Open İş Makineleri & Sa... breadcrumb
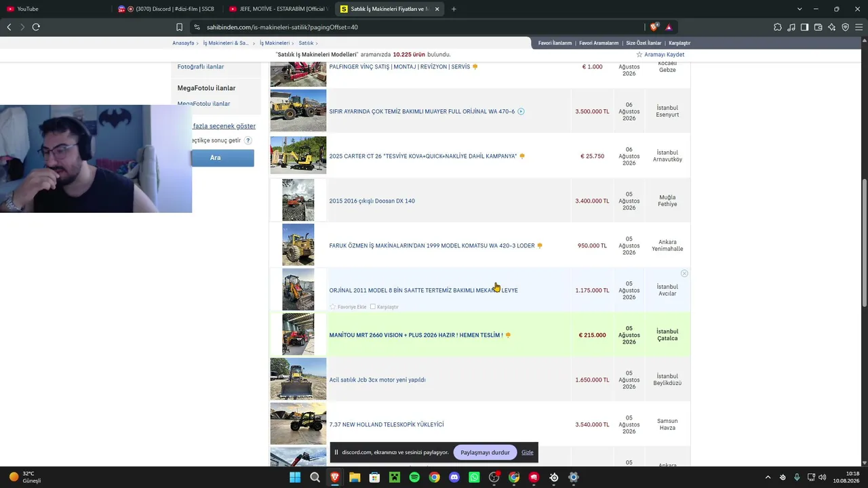Viewport: 868px width, 488px height. click(226, 43)
